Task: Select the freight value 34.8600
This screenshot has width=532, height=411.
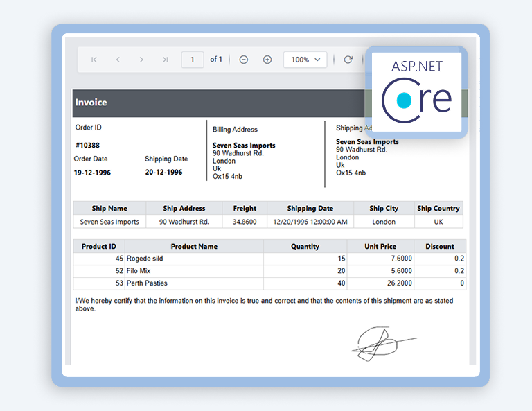Action: 245,222
